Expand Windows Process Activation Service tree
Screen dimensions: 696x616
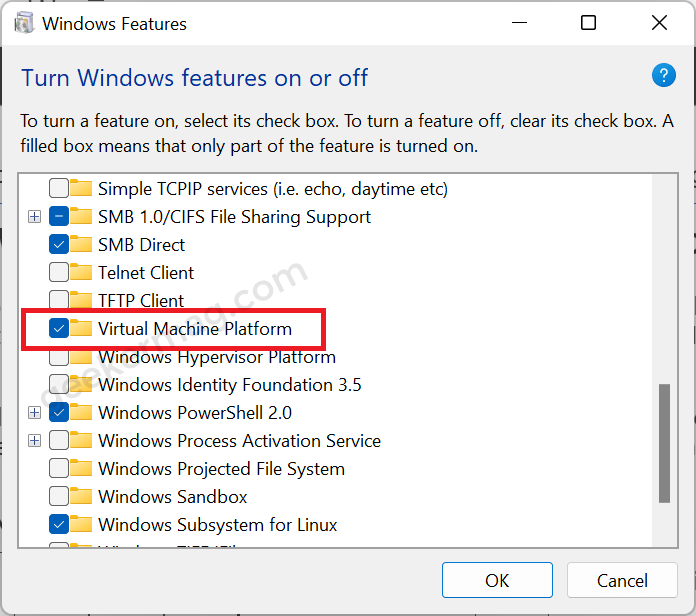(x=34, y=441)
